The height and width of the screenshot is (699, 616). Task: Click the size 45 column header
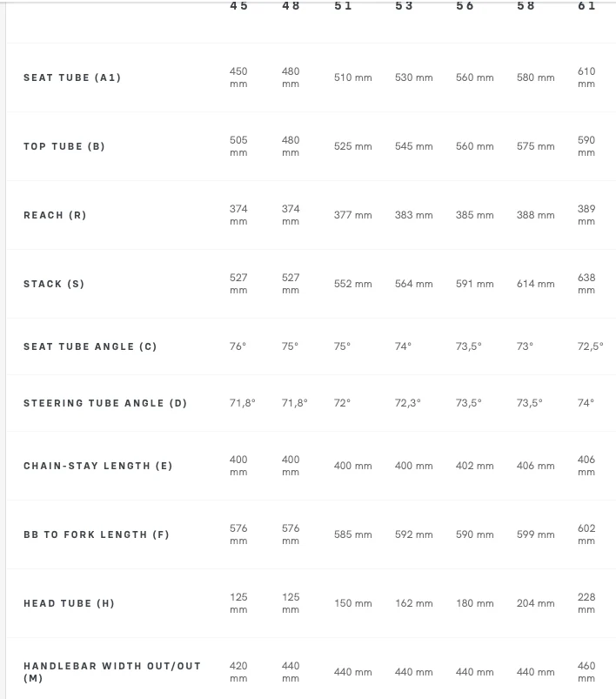239,6
